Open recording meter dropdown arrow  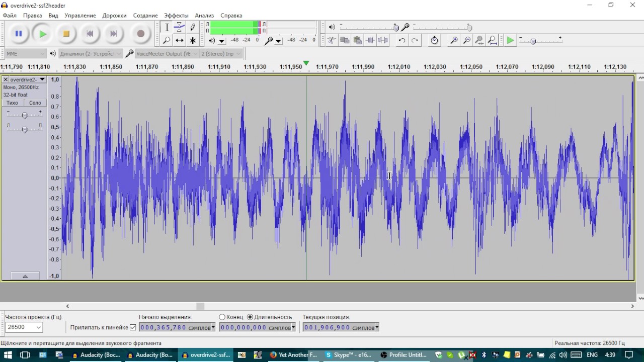pyautogui.click(x=278, y=41)
